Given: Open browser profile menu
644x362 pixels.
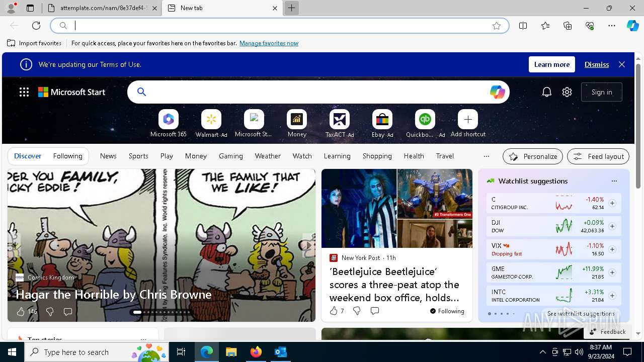Looking at the screenshot, I should point(11,8).
